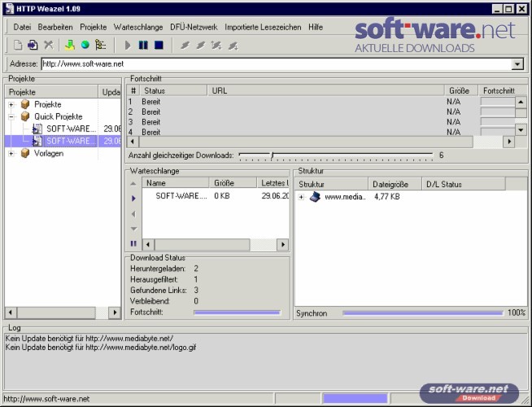Click the Fortschritt list scroll-down arrow
This screenshot has height=407, width=532.
(521, 129)
